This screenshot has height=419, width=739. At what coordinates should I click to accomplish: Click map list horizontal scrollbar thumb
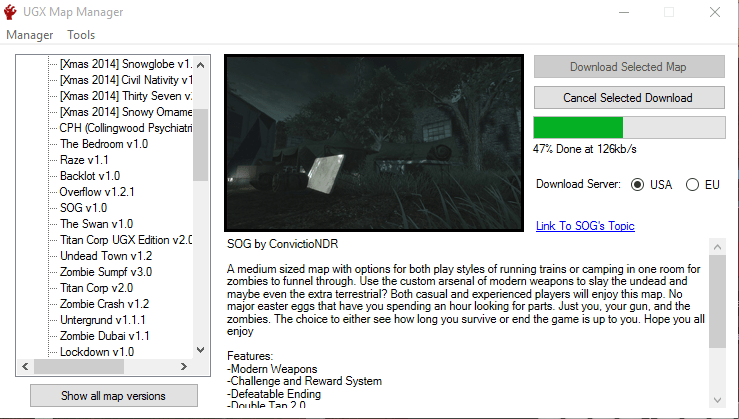coord(79,366)
